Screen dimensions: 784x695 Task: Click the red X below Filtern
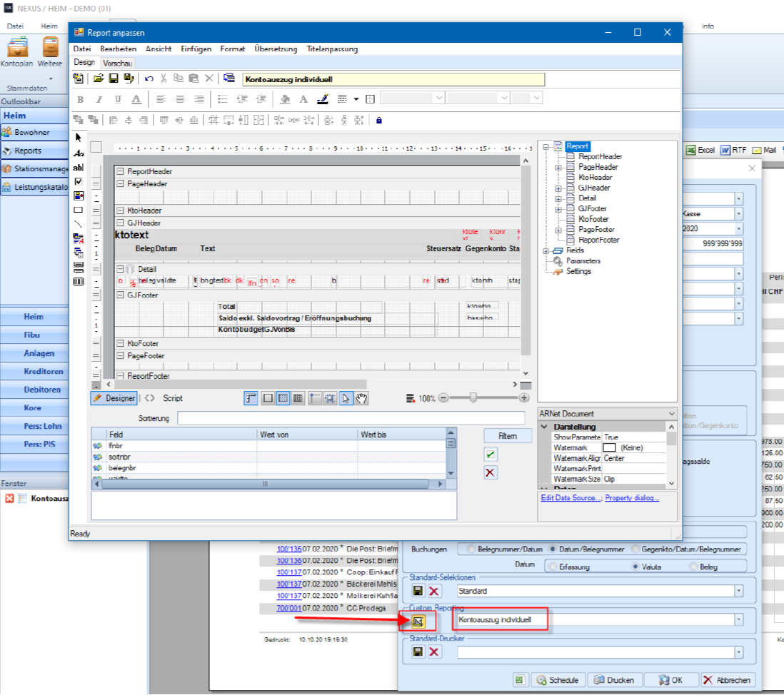[x=491, y=472]
